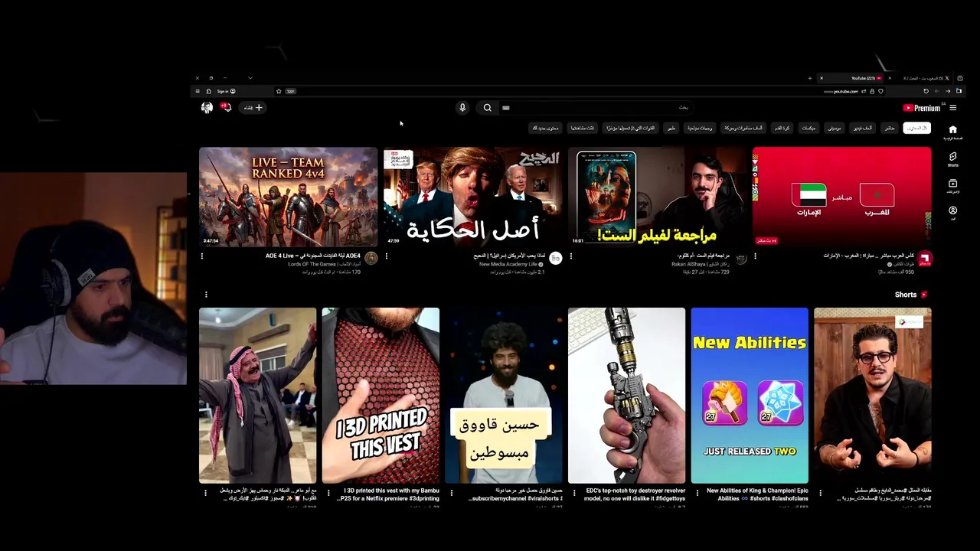This screenshot has width=980, height=551.
Task: Open the notifications bell icon
Action: click(226, 108)
